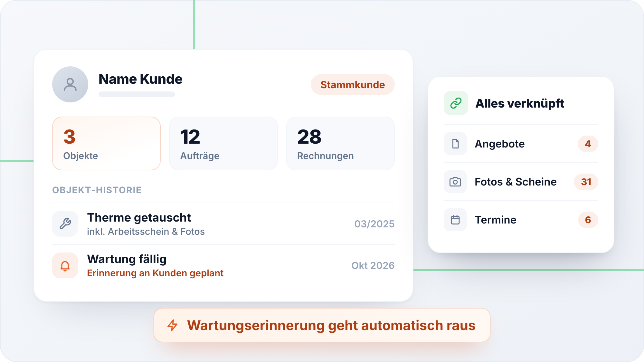Viewport: 644px width, 362px height.
Task: Click the document icon beside Angebote
Action: tap(455, 144)
